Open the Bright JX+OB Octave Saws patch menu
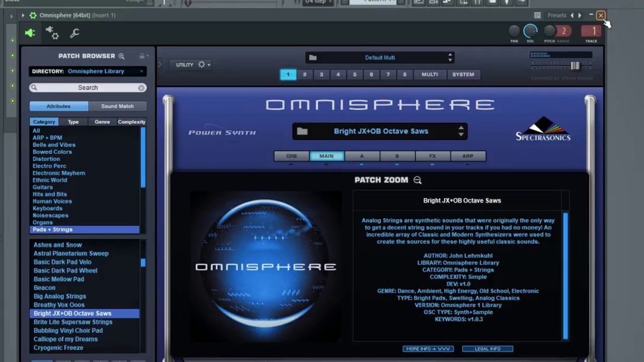This screenshot has height=362, width=644. coord(380,131)
